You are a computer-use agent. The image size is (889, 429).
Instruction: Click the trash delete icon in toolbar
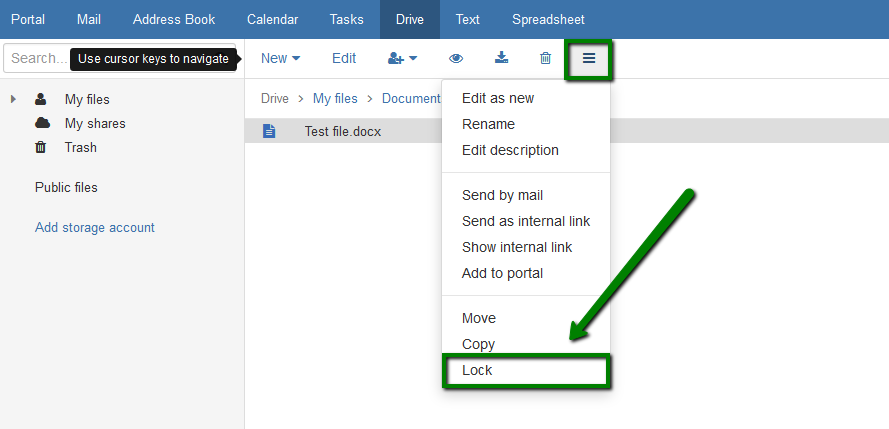(x=545, y=58)
